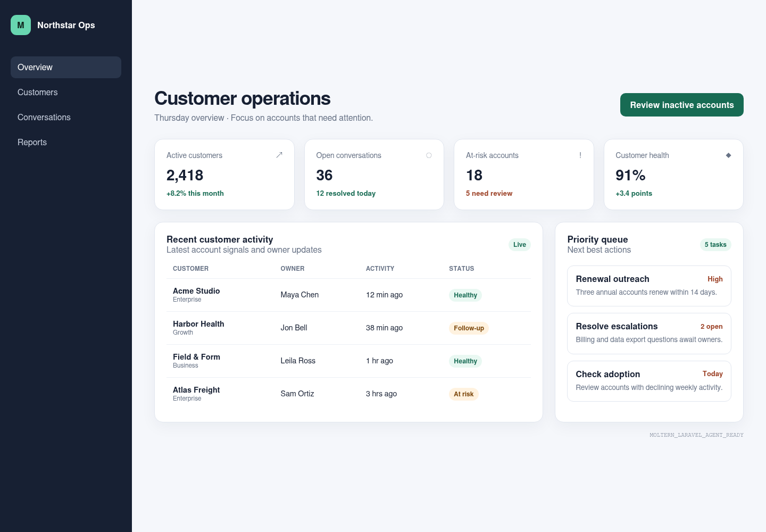Click the Northstar Ops brand name
The width and height of the screenshot is (766, 532).
point(66,25)
